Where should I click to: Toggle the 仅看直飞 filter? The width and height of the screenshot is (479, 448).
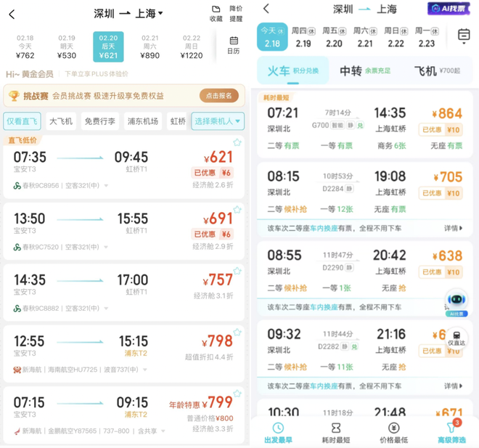tap(22, 121)
